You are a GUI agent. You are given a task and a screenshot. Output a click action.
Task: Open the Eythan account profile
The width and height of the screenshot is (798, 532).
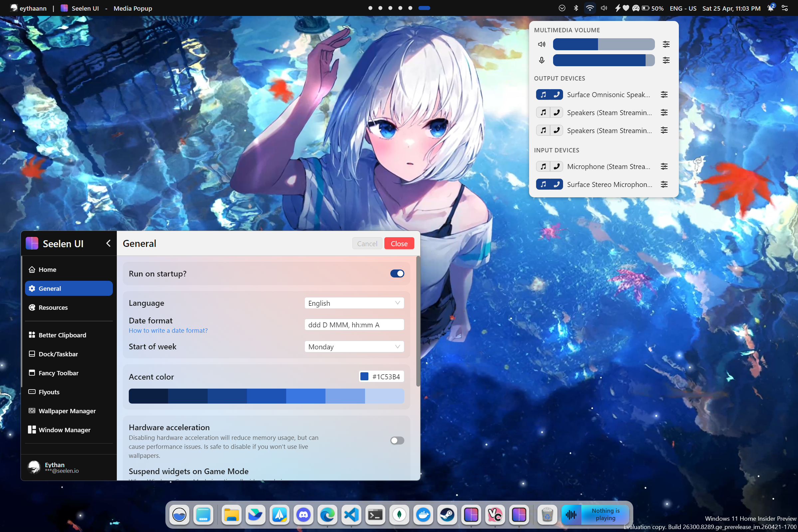(69, 467)
